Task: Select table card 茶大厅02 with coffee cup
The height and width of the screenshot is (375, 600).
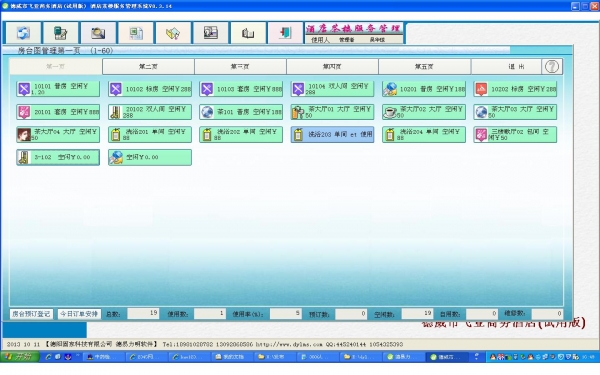Action: pos(424,112)
